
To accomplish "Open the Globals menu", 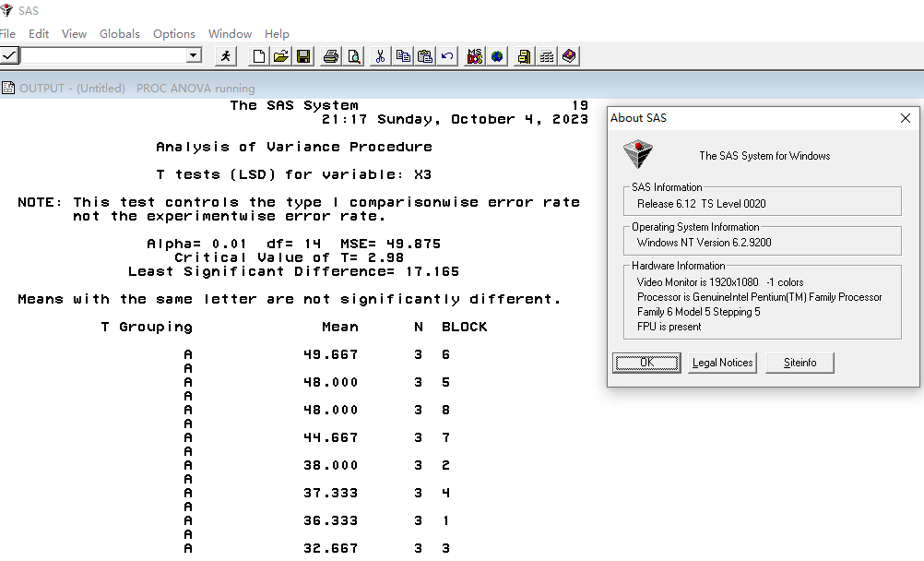I will tap(120, 33).
